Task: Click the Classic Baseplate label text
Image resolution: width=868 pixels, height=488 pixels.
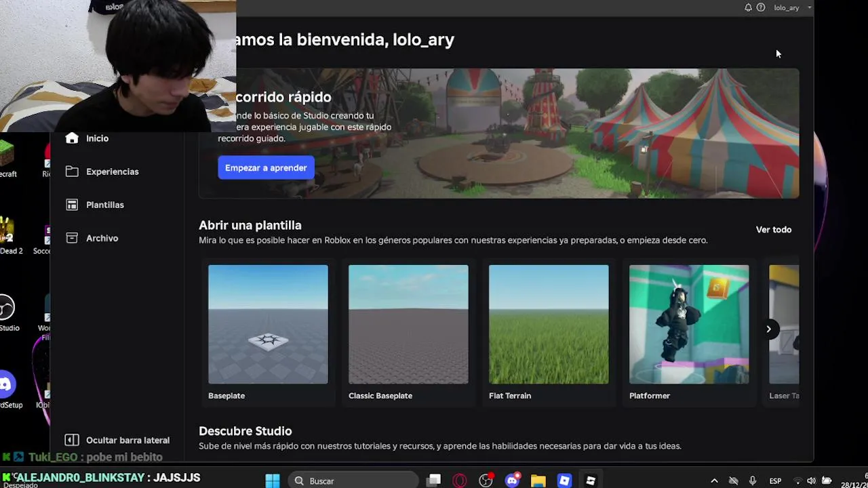Action: click(x=380, y=395)
